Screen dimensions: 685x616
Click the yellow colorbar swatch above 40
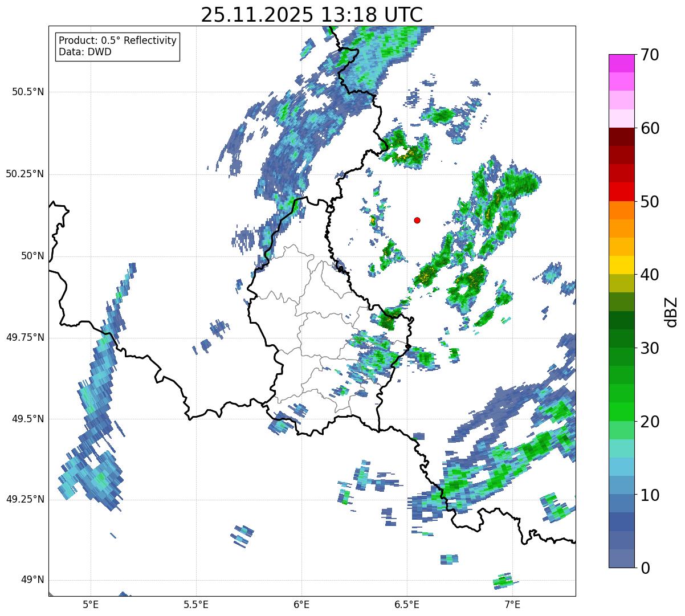(x=621, y=265)
